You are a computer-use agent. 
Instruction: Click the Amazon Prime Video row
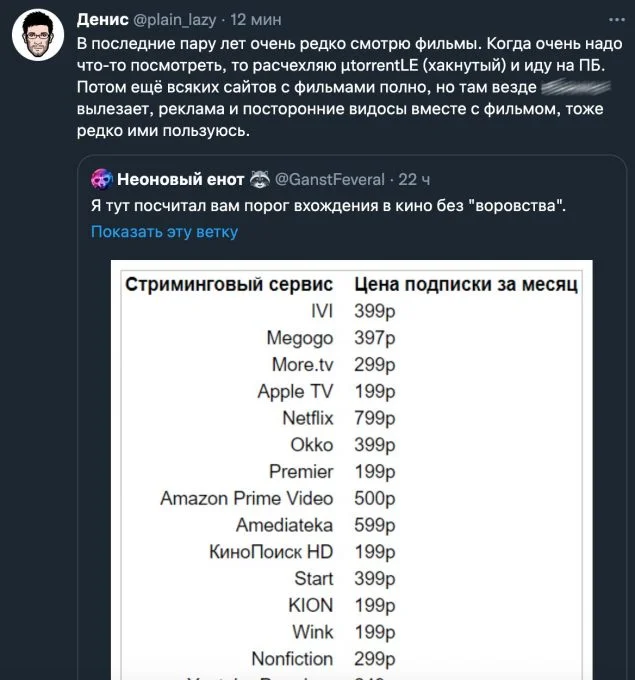[352, 498]
